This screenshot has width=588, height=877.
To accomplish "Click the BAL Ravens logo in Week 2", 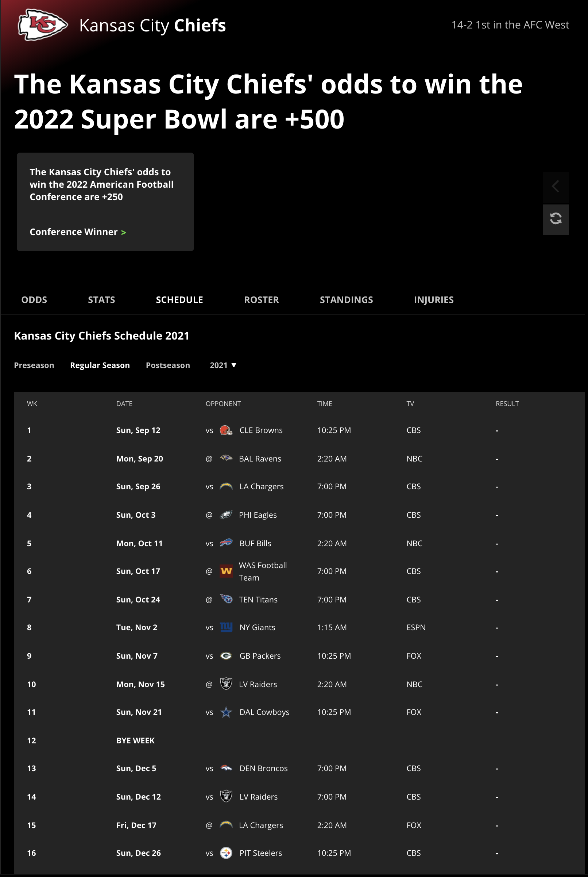I will tap(227, 458).
